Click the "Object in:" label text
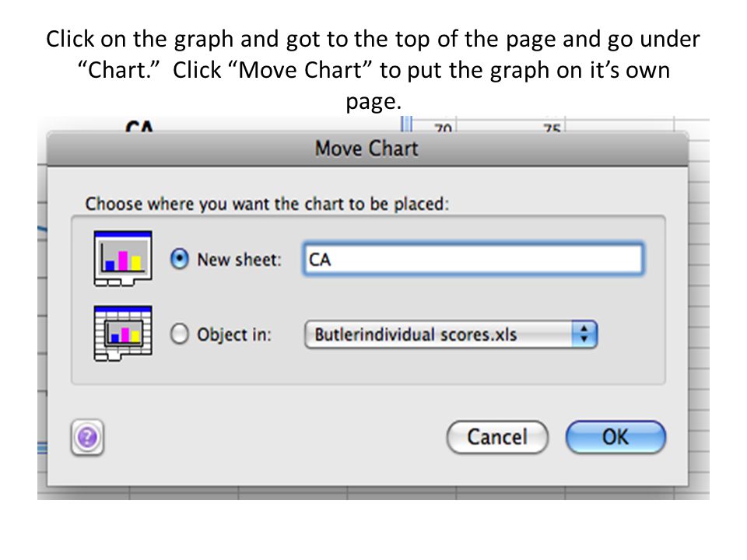Viewport: 747px width, 560px height. [x=234, y=334]
